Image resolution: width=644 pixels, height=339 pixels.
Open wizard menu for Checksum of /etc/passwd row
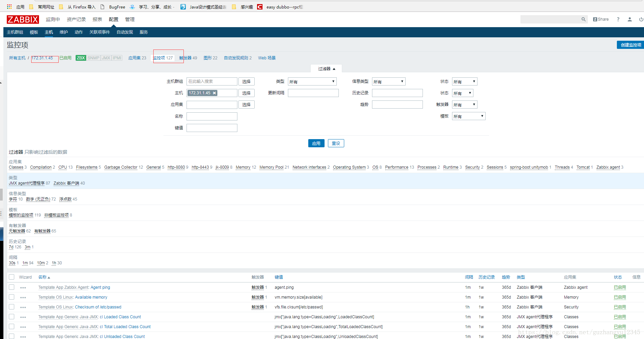(23, 307)
